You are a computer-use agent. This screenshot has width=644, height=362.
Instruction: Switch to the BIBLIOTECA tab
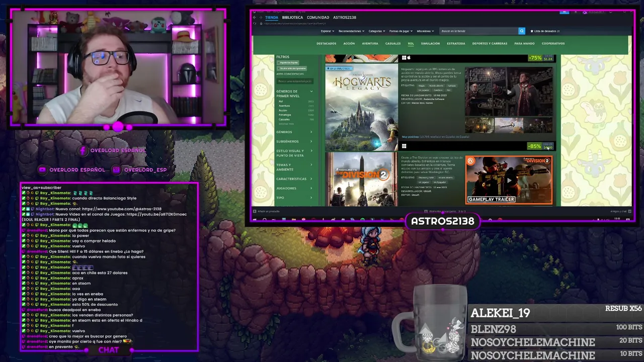[x=292, y=17]
